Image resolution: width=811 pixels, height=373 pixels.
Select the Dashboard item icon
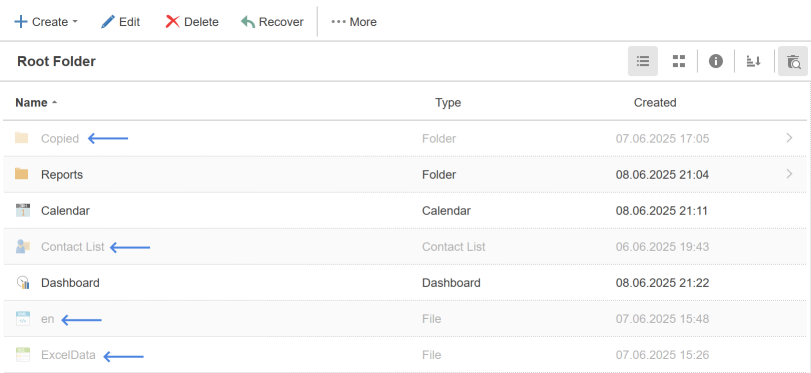(x=23, y=282)
